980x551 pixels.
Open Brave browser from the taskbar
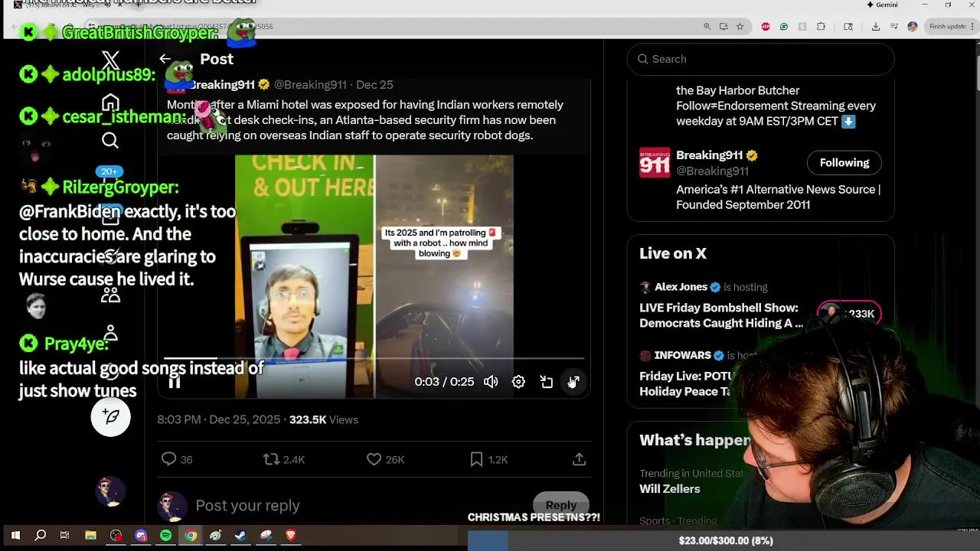click(291, 536)
